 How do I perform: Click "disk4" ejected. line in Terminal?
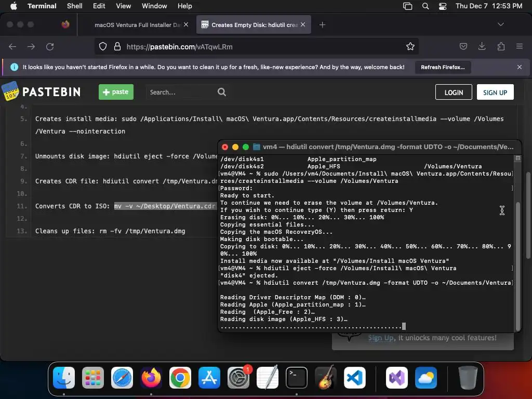[249, 275]
